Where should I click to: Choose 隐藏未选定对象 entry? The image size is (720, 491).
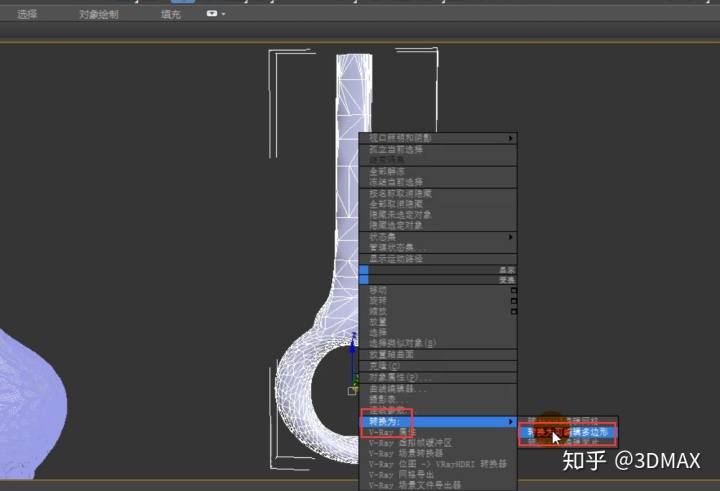[438, 214]
